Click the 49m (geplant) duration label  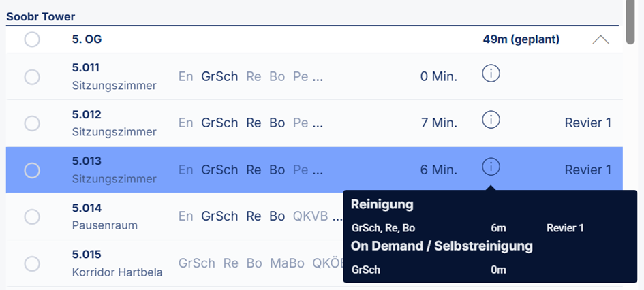point(521,39)
